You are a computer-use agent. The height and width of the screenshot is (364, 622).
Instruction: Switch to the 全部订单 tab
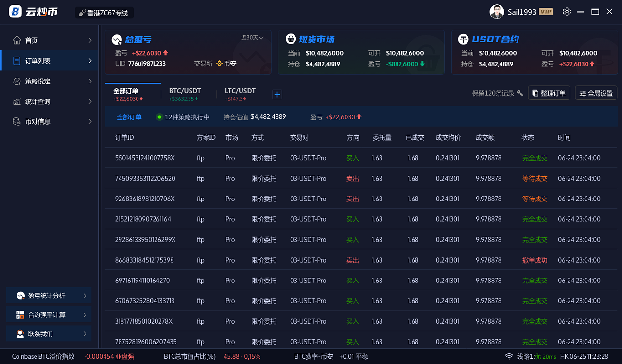(133, 94)
